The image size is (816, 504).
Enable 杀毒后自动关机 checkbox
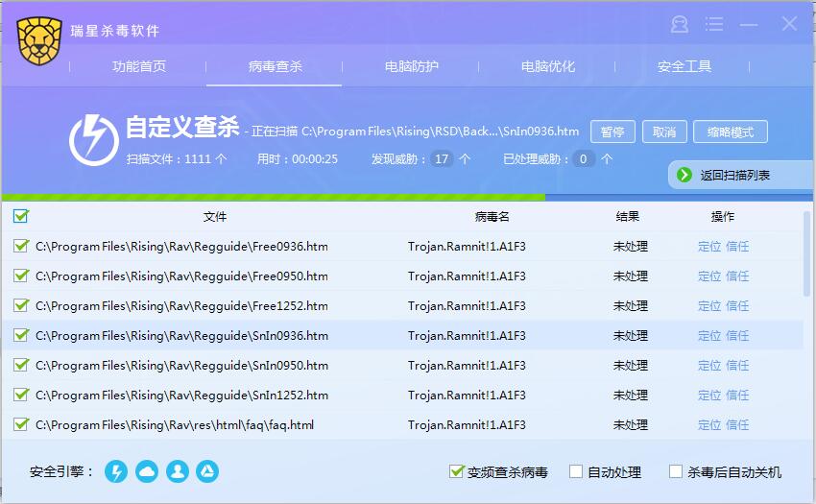click(x=676, y=471)
